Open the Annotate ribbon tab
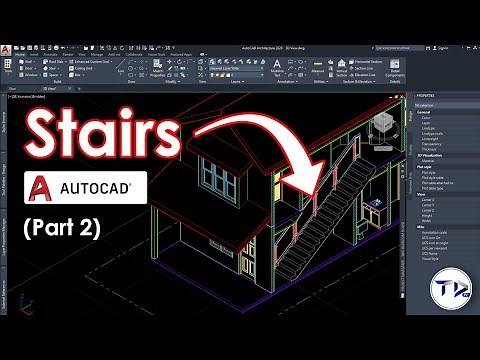This screenshot has width=480, height=360. click(x=50, y=54)
